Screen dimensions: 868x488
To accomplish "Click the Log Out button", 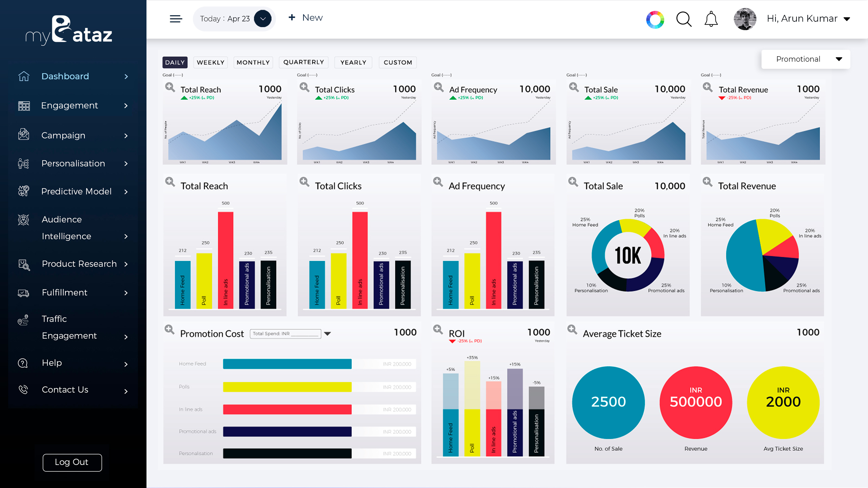I will (72, 463).
